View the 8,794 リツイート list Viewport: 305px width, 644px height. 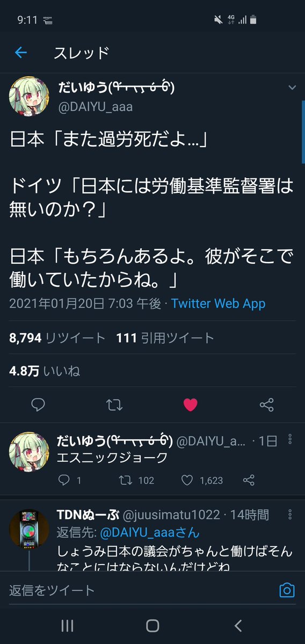click(x=57, y=338)
